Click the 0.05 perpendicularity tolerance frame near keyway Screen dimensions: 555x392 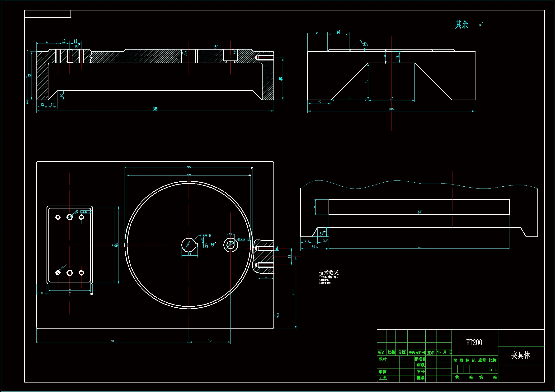206,235
